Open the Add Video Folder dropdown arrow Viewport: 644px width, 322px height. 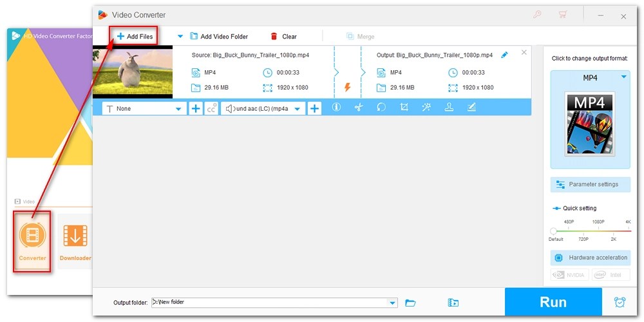tap(180, 37)
